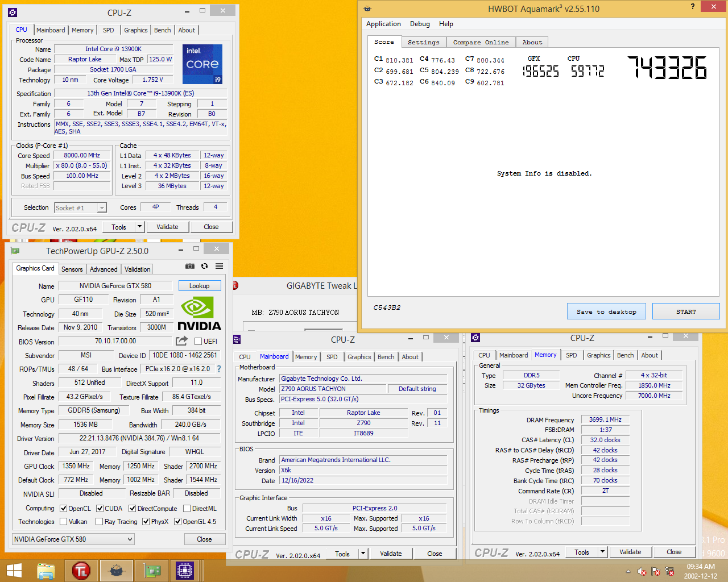The height and width of the screenshot is (582, 728).
Task: Toggle the OpenCL checkbox
Action: [63, 508]
